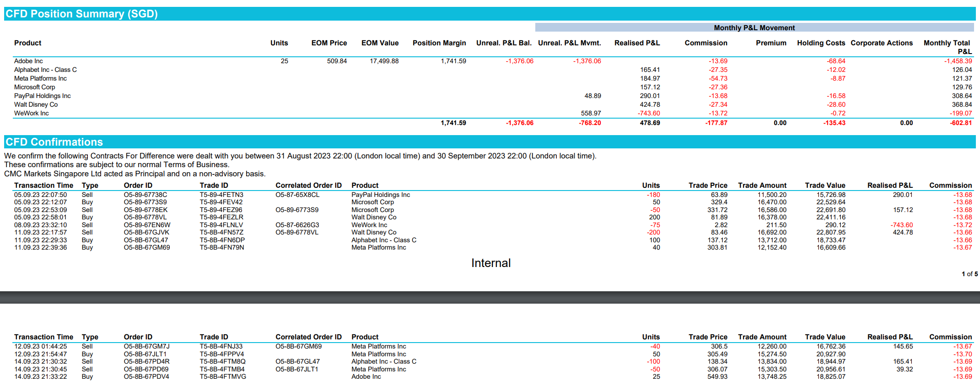This screenshot has height=387, width=980.
Task: Click Adobe Inc in position summary
Action: pos(28,61)
